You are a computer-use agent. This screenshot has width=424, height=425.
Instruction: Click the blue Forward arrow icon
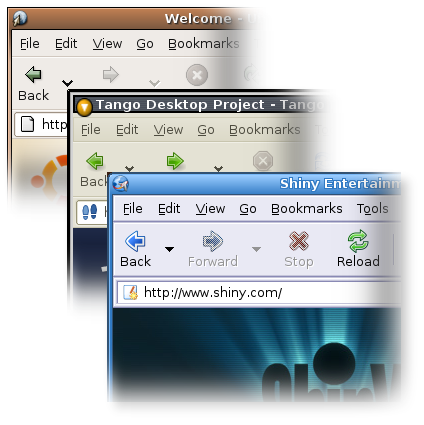[x=213, y=241]
